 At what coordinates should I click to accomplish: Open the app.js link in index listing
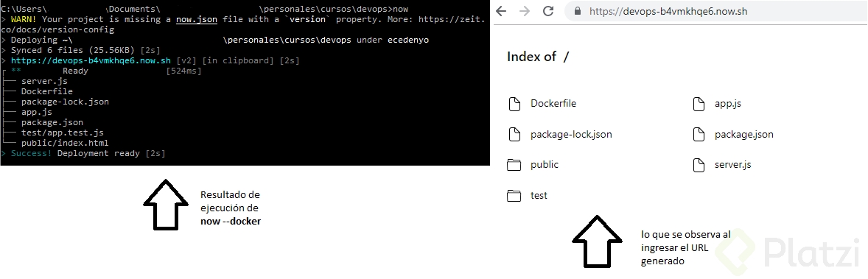[x=727, y=103]
